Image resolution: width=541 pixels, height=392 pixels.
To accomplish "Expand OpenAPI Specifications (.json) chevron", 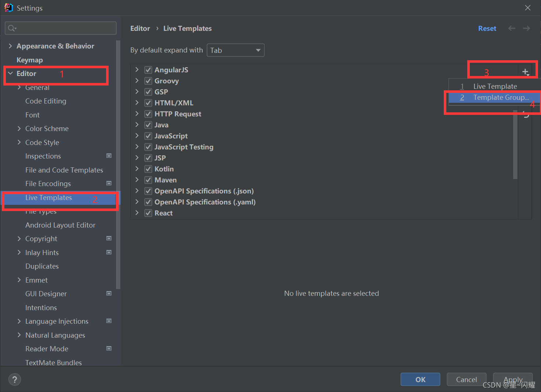I will [x=137, y=191].
